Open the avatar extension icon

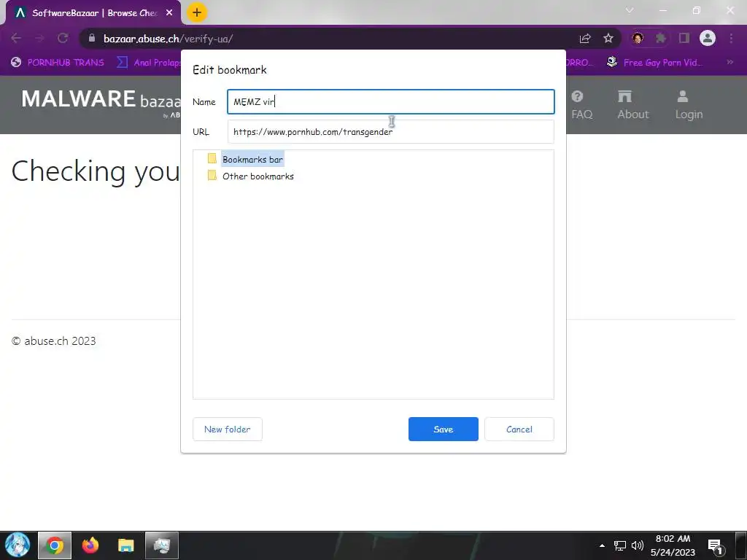[638, 38]
